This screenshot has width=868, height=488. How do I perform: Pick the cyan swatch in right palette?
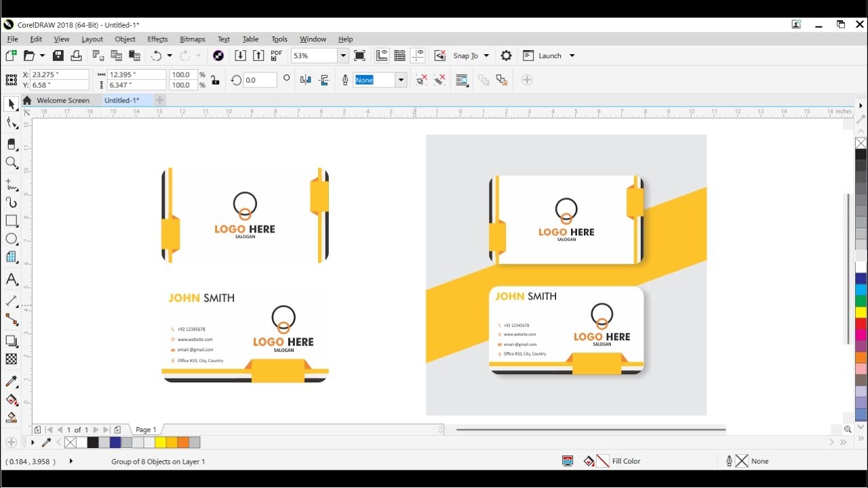click(x=861, y=289)
